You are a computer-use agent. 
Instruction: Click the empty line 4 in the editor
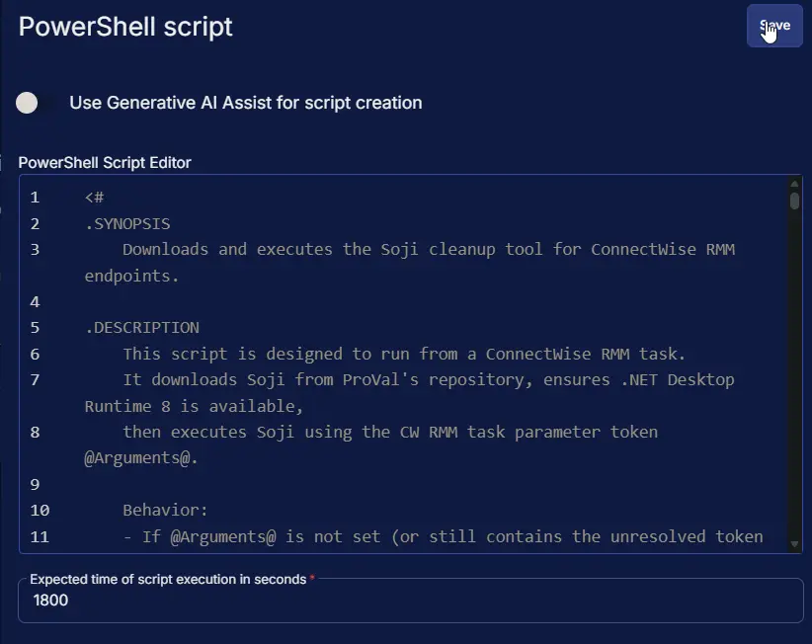(x=296, y=301)
